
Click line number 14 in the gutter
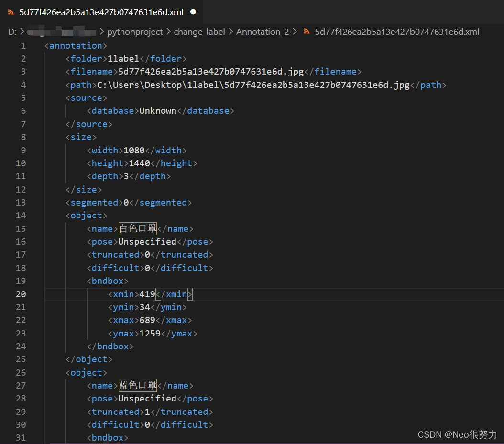pos(21,216)
